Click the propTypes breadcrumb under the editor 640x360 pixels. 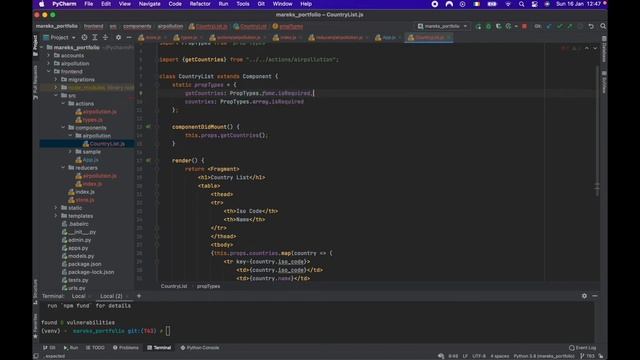(x=208, y=286)
